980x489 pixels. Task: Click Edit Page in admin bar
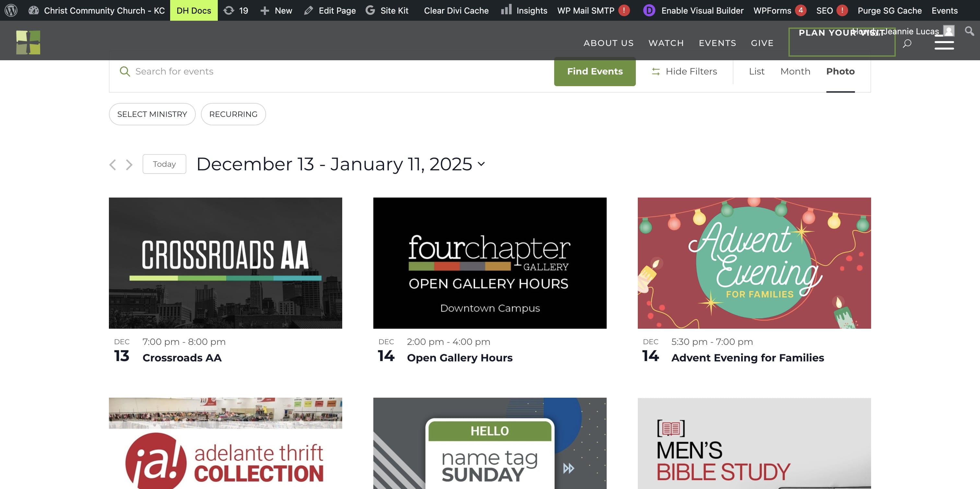coord(330,10)
